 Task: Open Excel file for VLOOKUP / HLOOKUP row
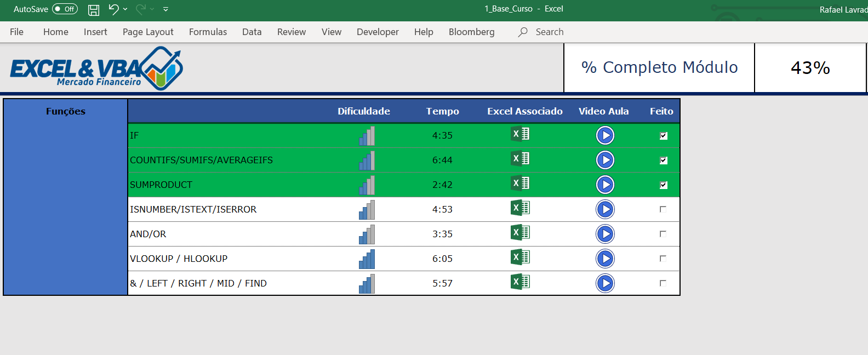[520, 257]
